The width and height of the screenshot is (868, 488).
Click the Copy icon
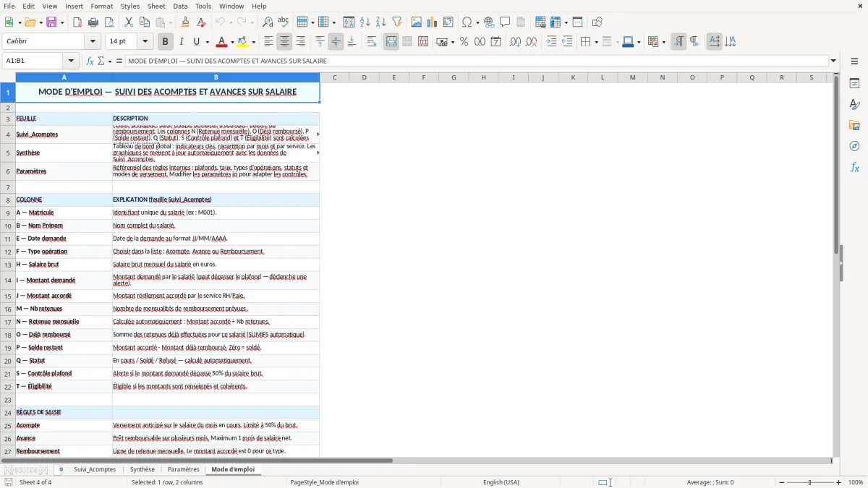(x=144, y=22)
